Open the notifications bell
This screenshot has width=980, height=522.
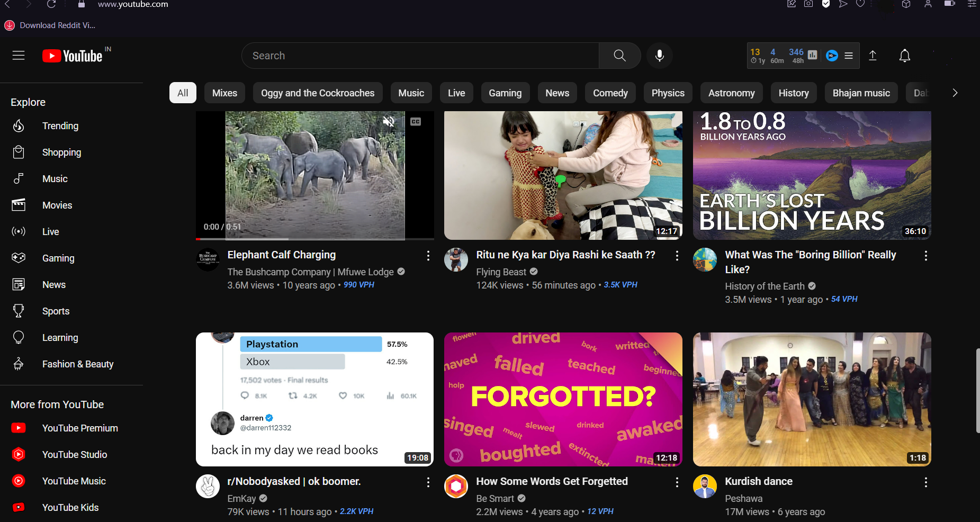pyautogui.click(x=904, y=56)
